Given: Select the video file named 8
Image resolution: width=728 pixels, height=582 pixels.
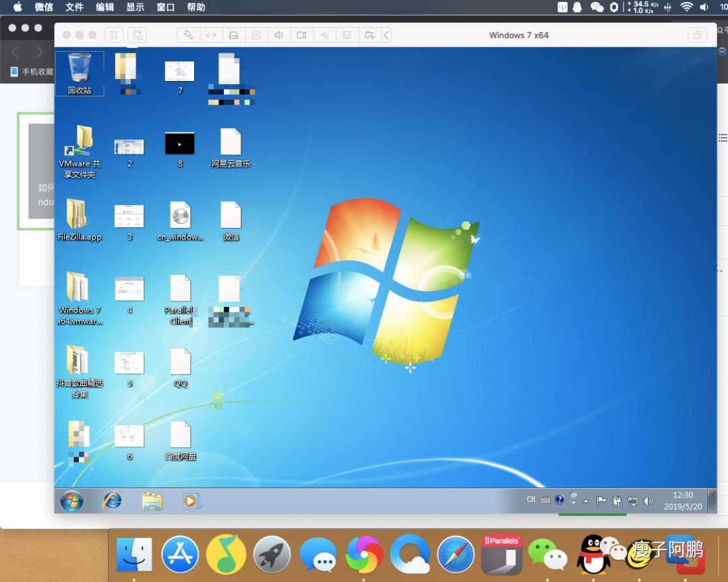Looking at the screenshot, I should (x=180, y=150).
